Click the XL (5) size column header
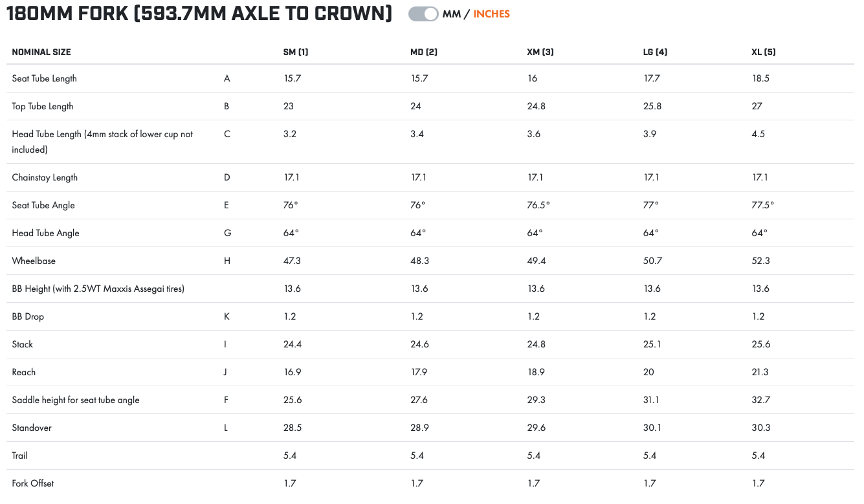864x504 pixels. [764, 52]
